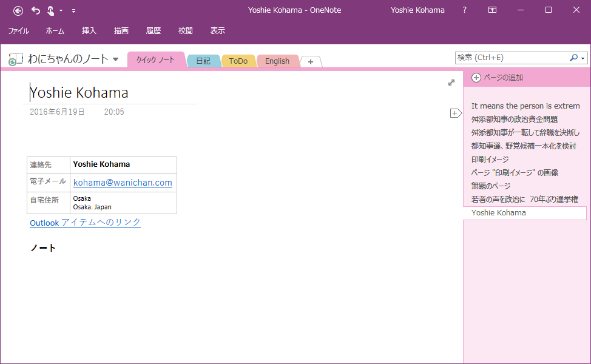Image resolution: width=591 pixels, height=364 pixels.
Task: Click the kohama@wanichan.com email link
Action: (x=123, y=183)
